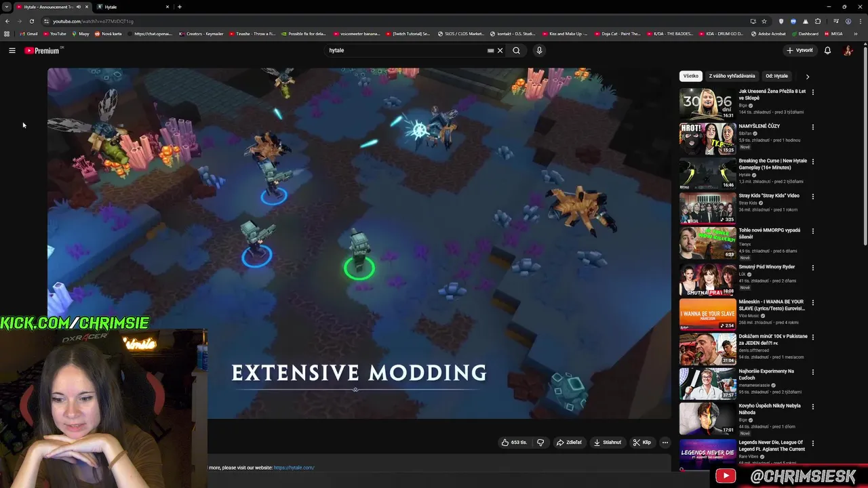This screenshot has height=488, width=868.
Task: Dislike the video
Action: (x=540, y=443)
